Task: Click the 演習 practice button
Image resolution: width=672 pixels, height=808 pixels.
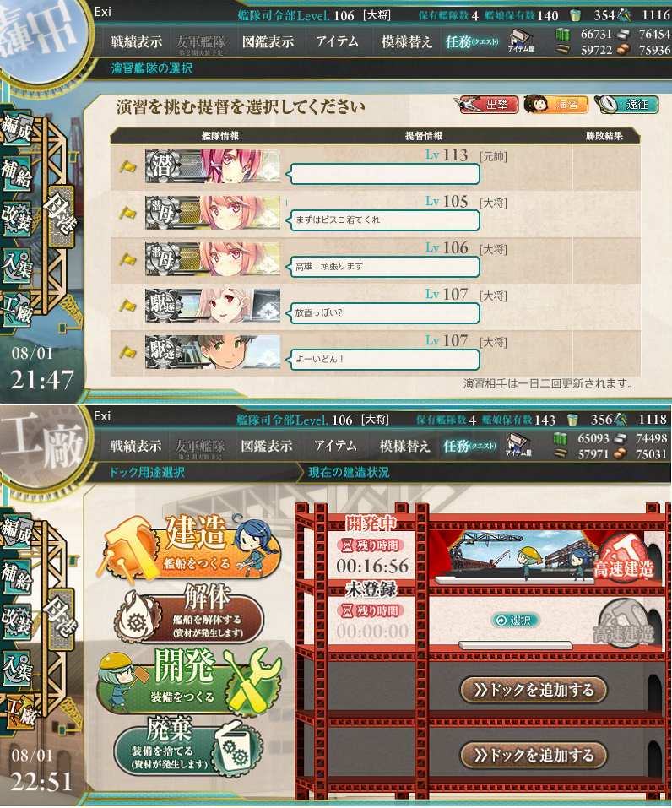Action: click(556, 105)
